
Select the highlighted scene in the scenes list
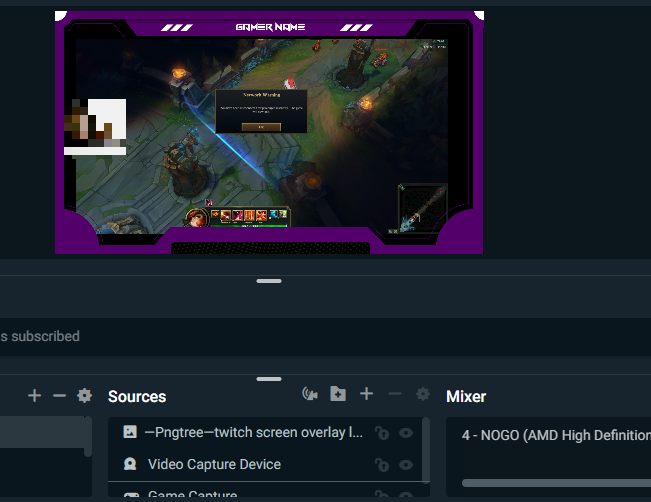click(42, 432)
